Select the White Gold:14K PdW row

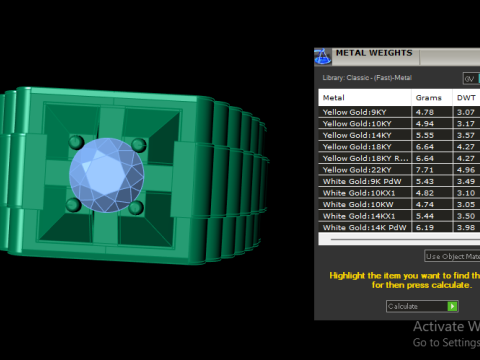(x=399, y=227)
